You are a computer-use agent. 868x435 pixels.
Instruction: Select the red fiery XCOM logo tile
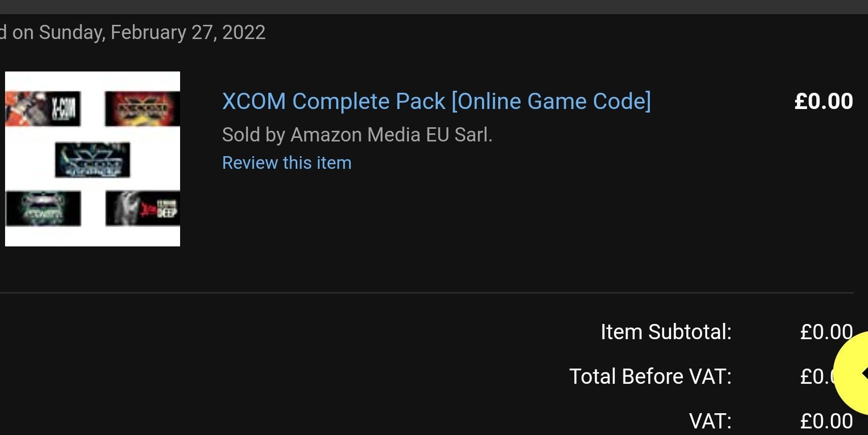tap(143, 108)
